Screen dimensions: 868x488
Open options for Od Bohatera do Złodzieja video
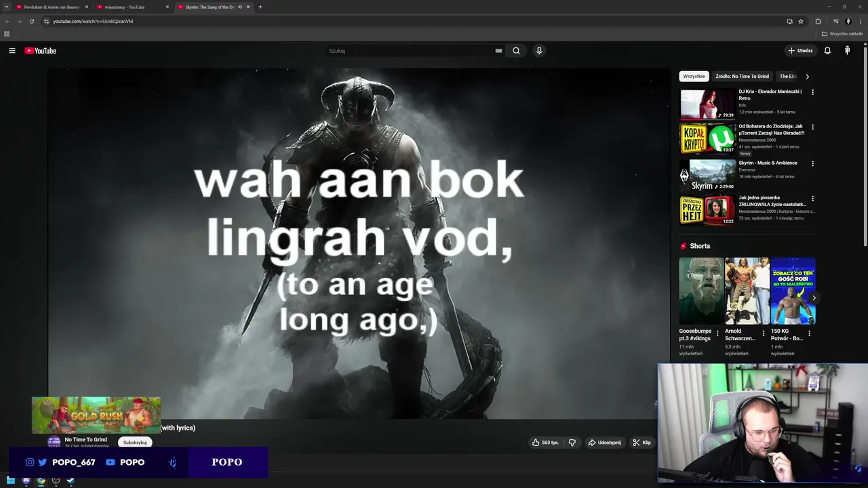812,127
